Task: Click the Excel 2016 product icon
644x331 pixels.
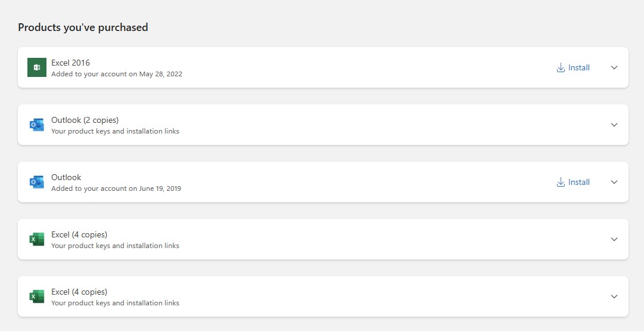Action: (37, 67)
